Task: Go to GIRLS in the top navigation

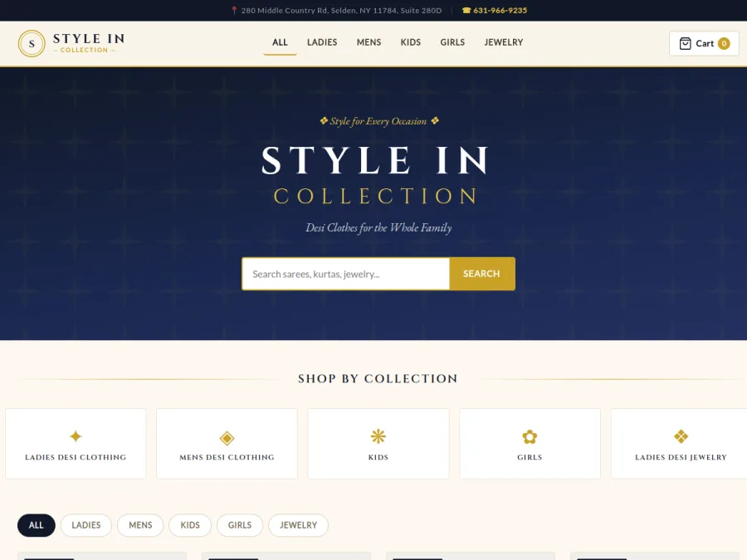Action: [452, 42]
